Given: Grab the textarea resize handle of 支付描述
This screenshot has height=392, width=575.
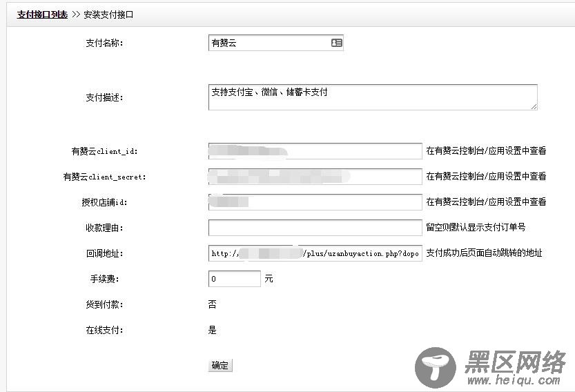Looking at the screenshot, I should point(534,106).
